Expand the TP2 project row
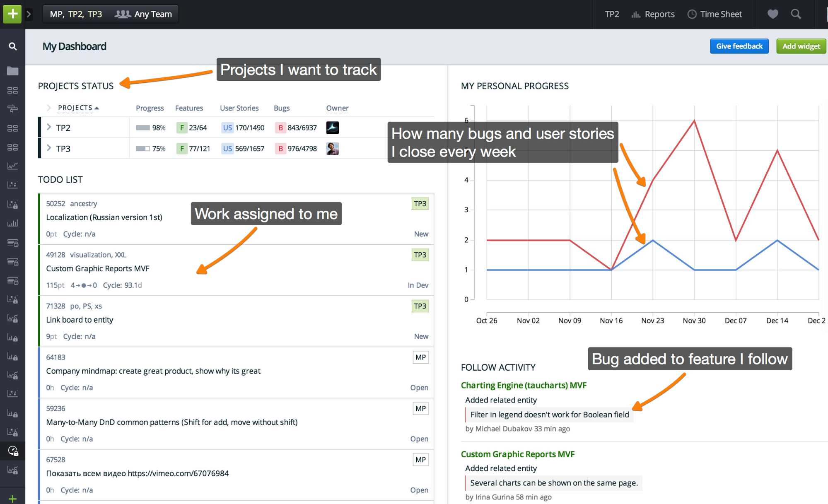The width and height of the screenshot is (828, 504). tap(48, 127)
